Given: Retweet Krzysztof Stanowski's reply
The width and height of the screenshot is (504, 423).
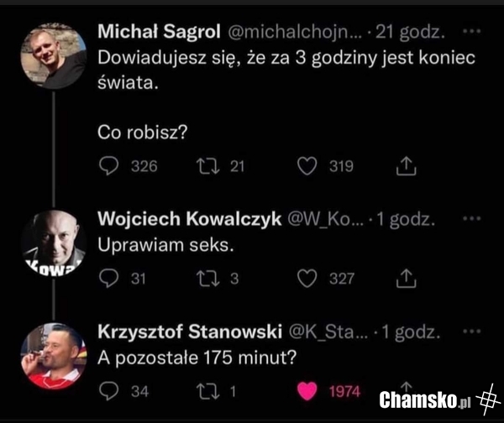Looking at the screenshot, I should (x=208, y=391).
